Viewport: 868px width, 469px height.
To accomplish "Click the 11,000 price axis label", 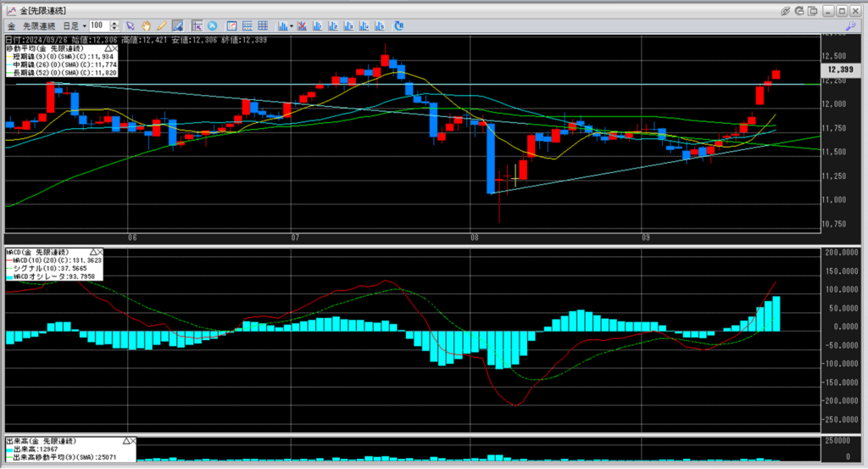I will click(835, 200).
